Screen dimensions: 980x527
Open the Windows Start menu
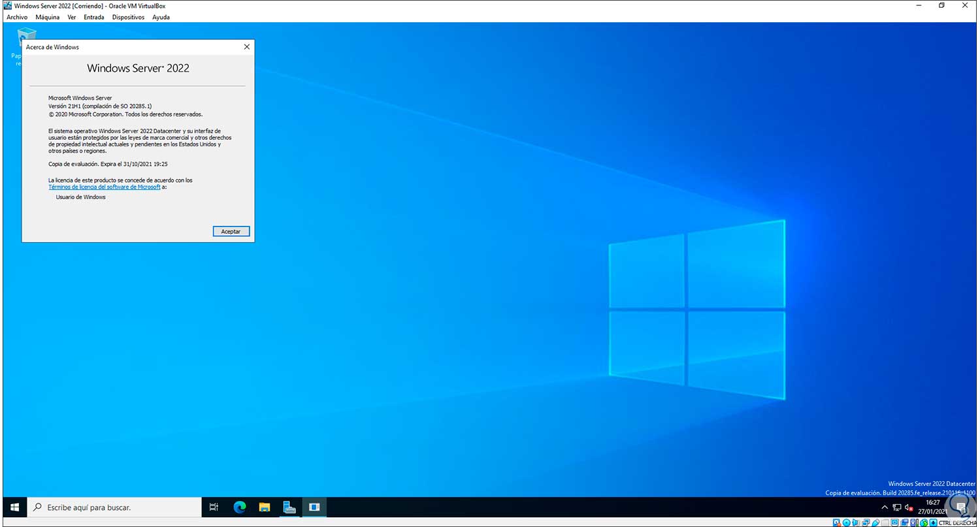click(15, 507)
